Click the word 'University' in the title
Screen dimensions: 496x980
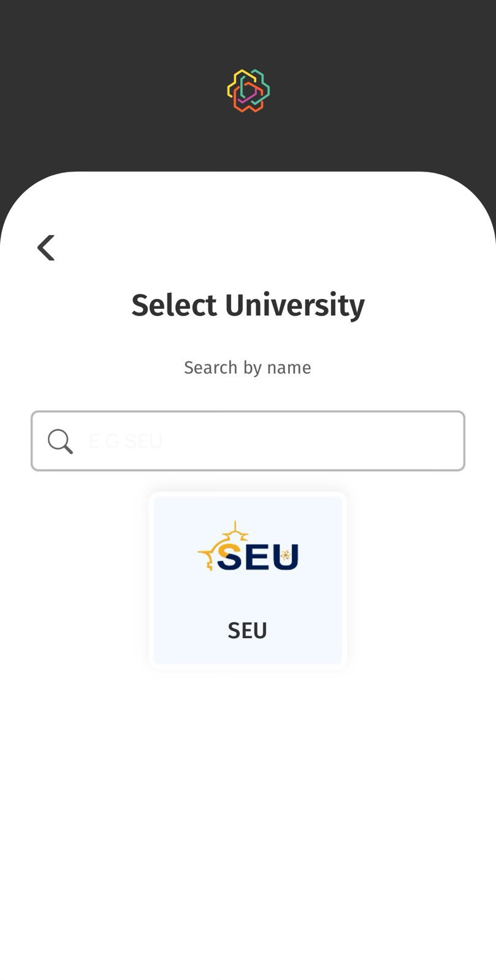pyautogui.click(x=294, y=305)
